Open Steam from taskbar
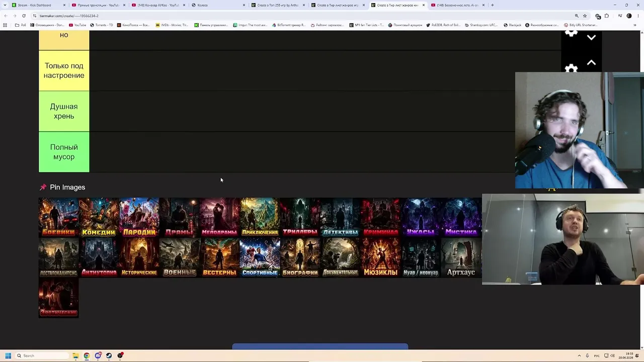This screenshot has width=644, height=362. click(109, 355)
